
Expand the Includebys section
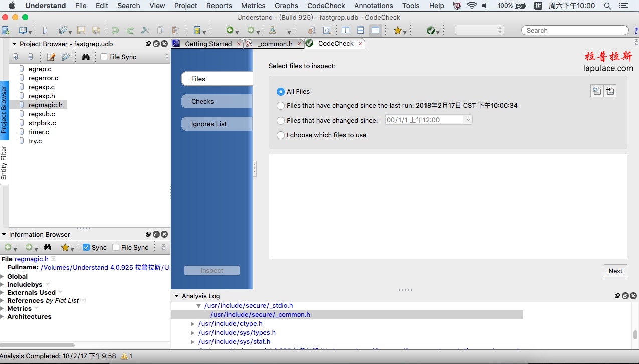tap(3, 284)
